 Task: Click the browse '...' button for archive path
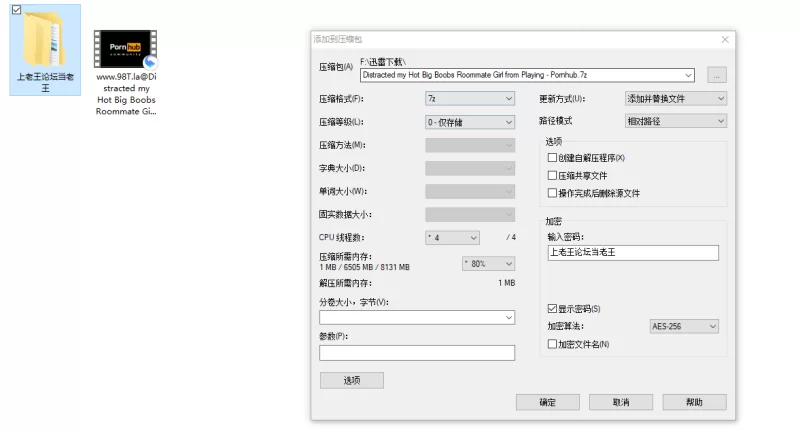click(x=715, y=75)
